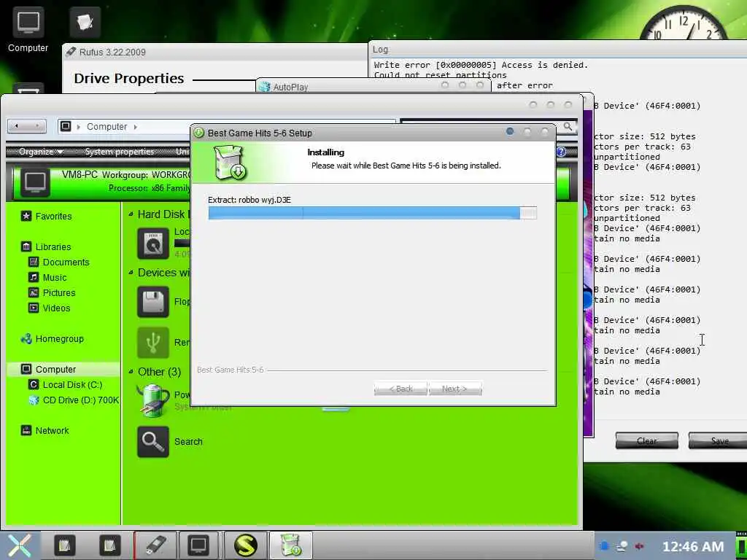Expand the Computer breadcrumb arrow
The height and width of the screenshot is (560, 747).
pyautogui.click(x=135, y=127)
